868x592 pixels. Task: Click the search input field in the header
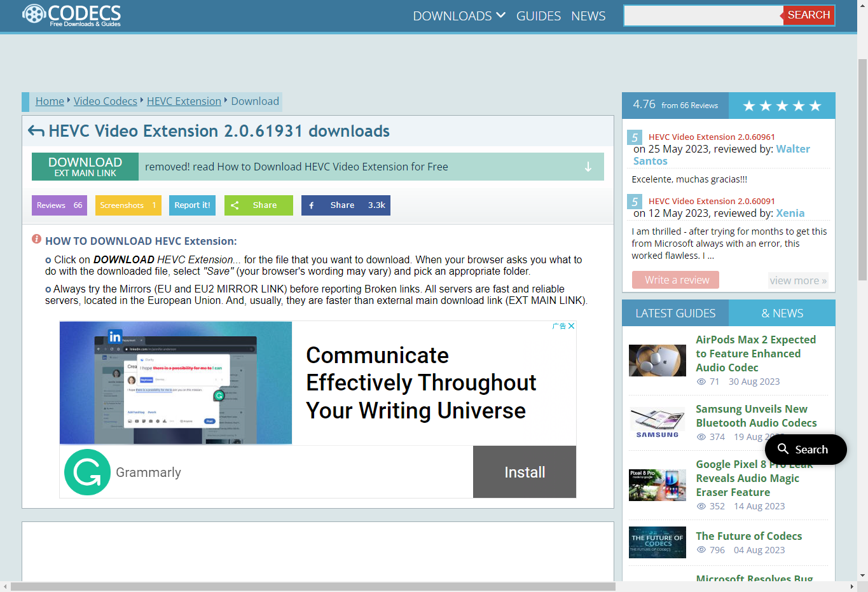click(703, 15)
